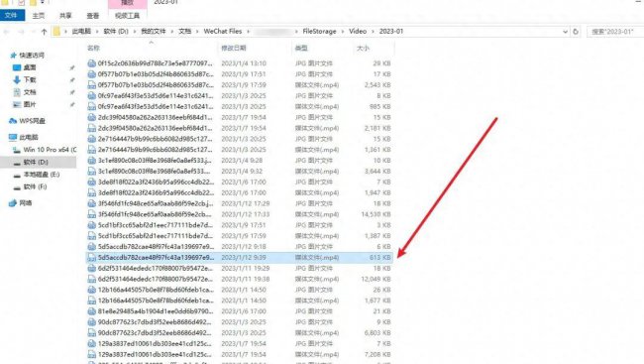Screen dimensions: 644x364
Task: Open 本地磁盘 (E:) in the sidebar
Action: (36, 175)
